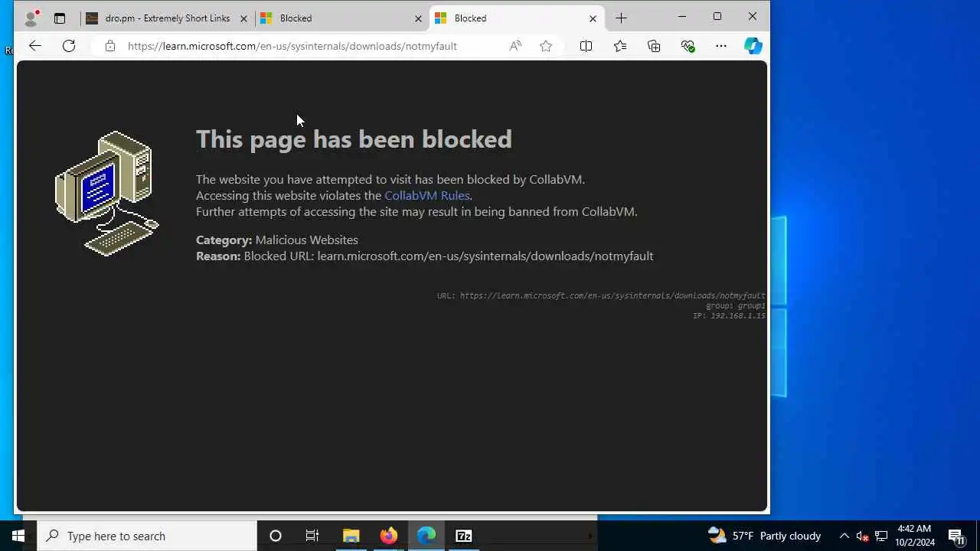Switch to the dro.pm Extremely Short Links tab
This screenshot has width=980, height=551.
pyautogui.click(x=167, y=18)
